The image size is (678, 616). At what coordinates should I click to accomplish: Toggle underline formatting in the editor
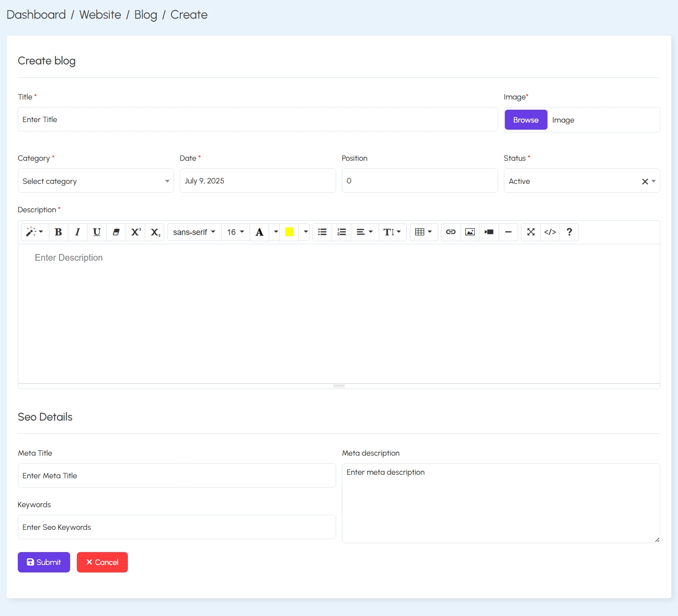tap(97, 232)
